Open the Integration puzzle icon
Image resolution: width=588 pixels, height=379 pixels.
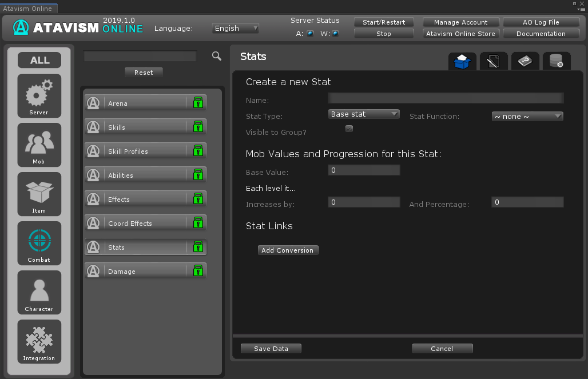39,341
